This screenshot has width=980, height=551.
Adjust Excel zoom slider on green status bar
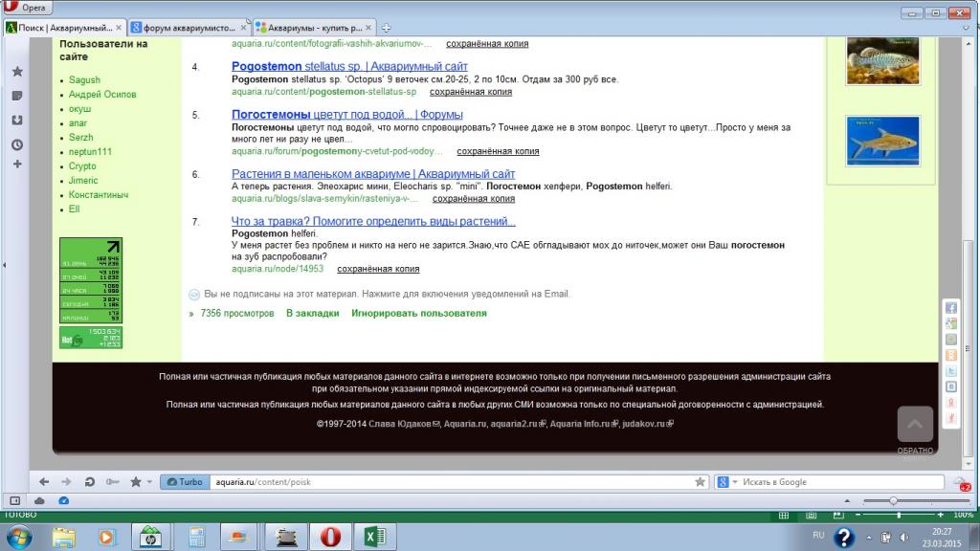tap(899, 515)
